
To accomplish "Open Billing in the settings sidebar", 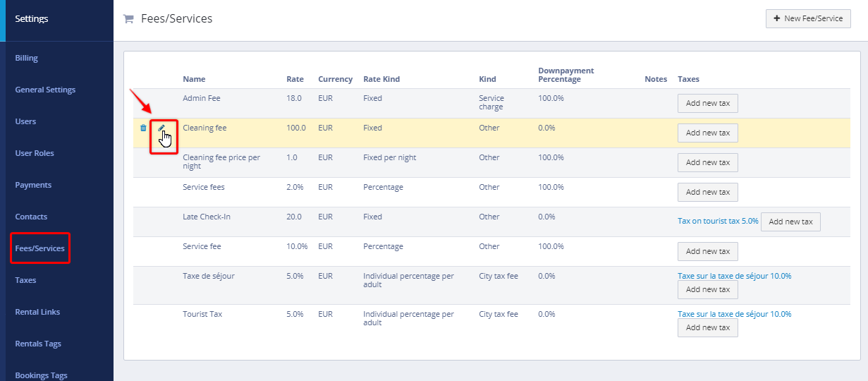I will coord(27,58).
